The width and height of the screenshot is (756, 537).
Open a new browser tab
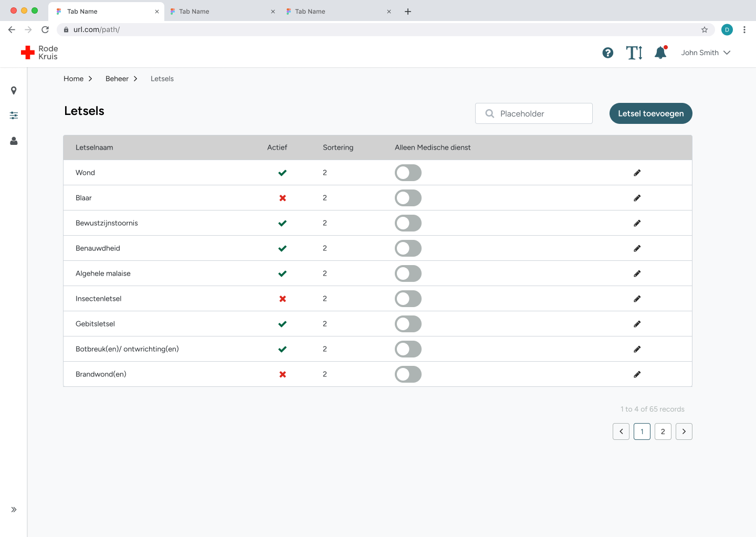pos(408,12)
